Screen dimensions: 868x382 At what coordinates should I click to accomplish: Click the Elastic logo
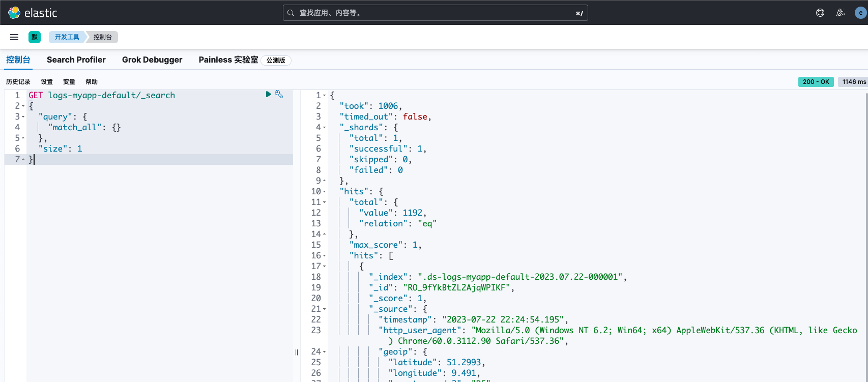tap(33, 13)
